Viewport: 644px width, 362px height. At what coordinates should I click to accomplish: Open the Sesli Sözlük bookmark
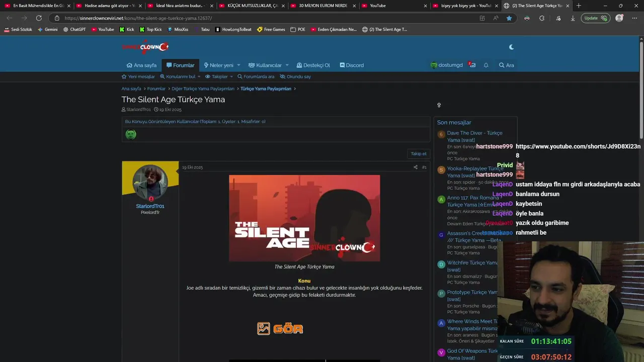click(18, 29)
